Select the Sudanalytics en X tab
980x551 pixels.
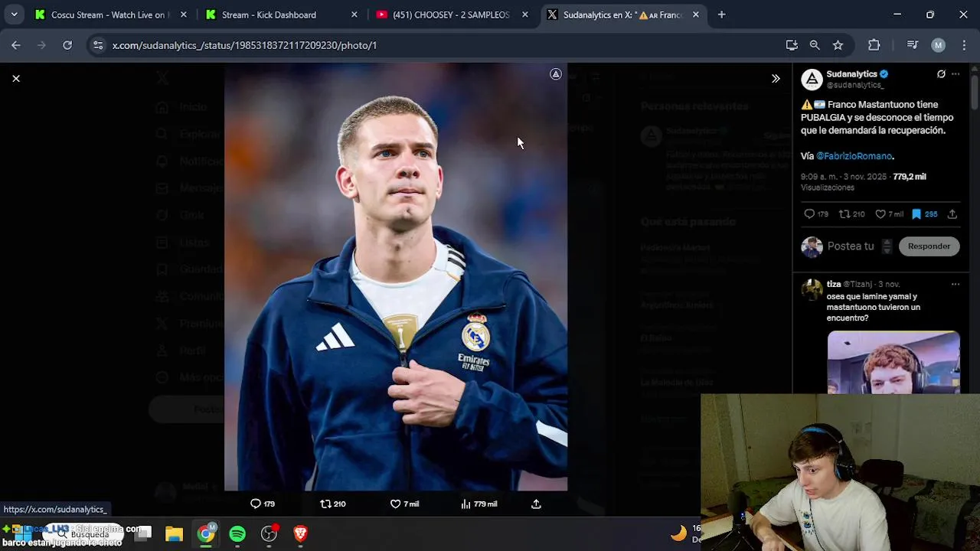[622, 15]
